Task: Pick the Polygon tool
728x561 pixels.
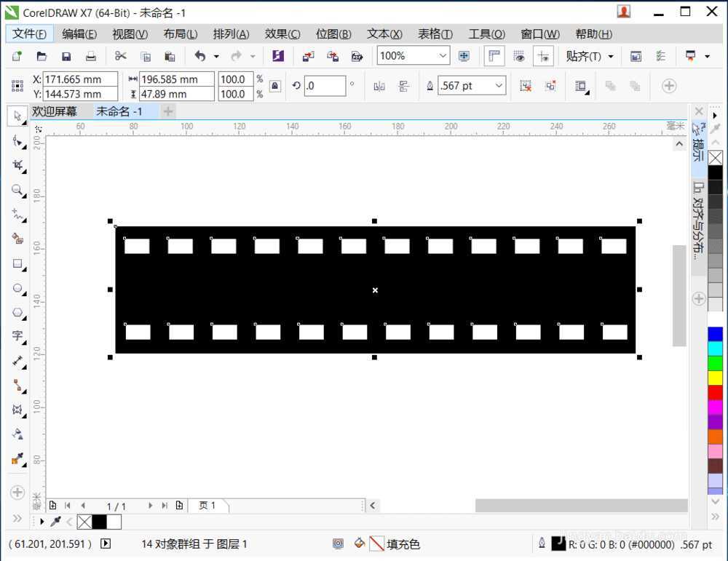Action: 16,312
